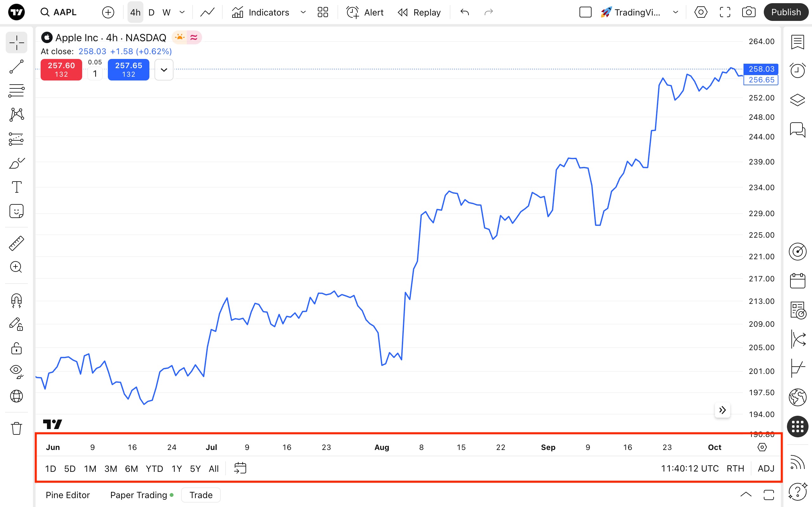The image size is (812, 507).
Task: Open chart settings gear on time axis
Action: 762,447
